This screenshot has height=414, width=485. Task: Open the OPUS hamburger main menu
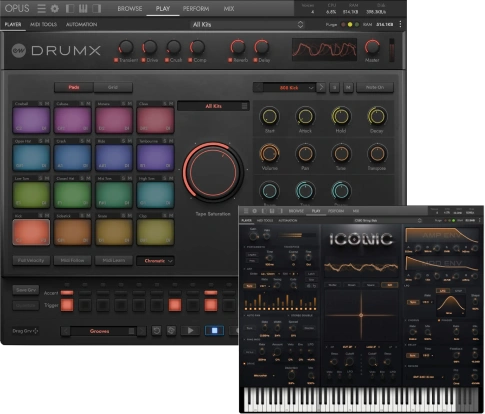coord(41,8)
